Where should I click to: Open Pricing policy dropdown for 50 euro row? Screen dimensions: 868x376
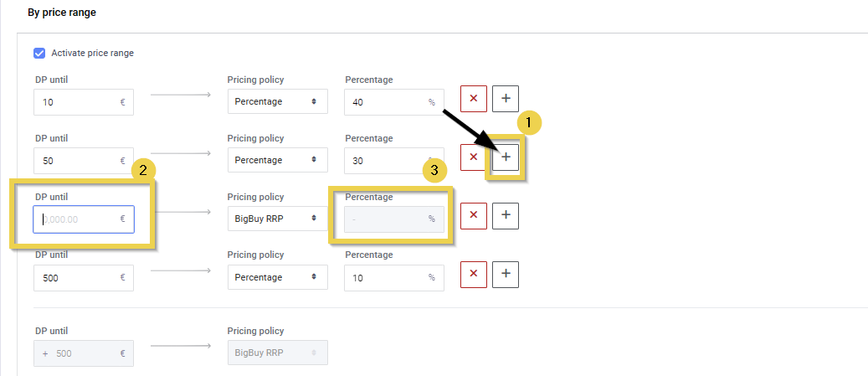pos(277,160)
